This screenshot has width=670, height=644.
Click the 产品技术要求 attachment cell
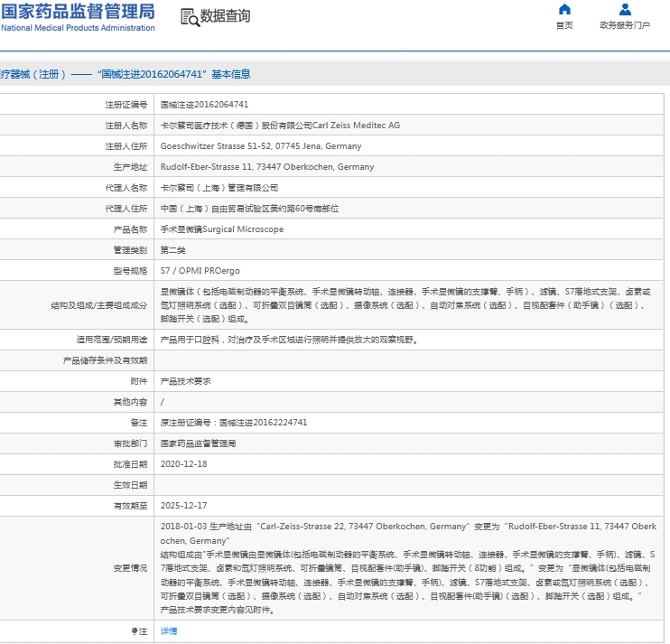pyautogui.click(x=185, y=381)
